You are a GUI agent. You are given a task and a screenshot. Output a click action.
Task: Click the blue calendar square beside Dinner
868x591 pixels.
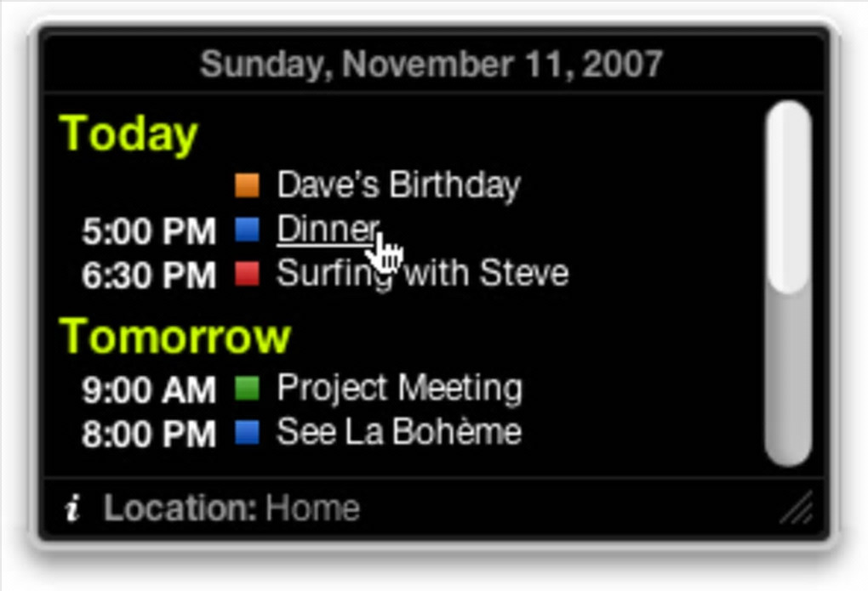[x=247, y=229]
